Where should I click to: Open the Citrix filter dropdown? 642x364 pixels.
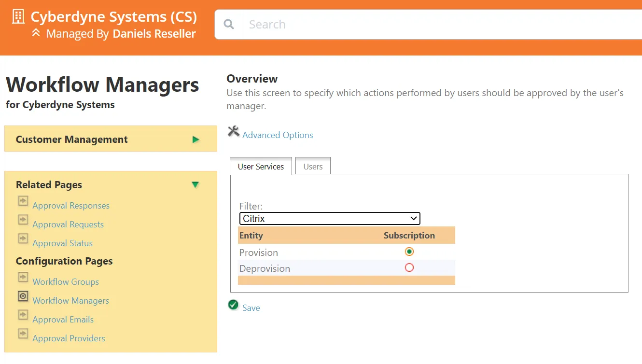(330, 219)
